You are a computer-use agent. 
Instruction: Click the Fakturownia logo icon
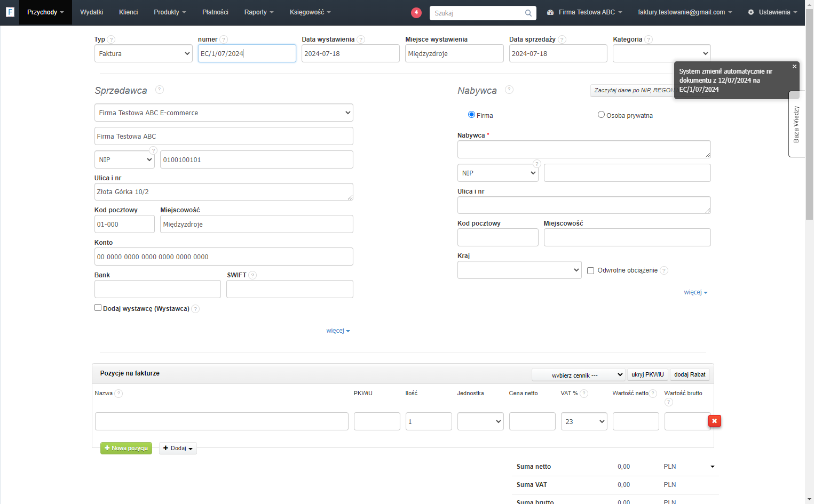[10, 12]
